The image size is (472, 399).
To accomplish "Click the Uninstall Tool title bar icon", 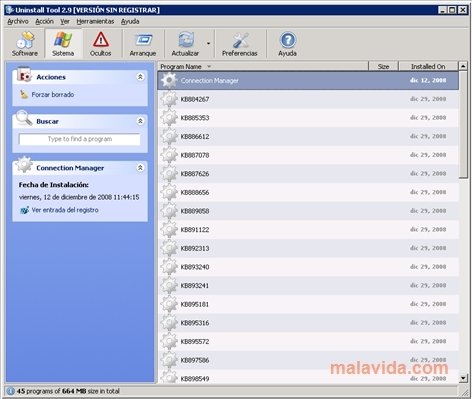I will coord(9,10).
